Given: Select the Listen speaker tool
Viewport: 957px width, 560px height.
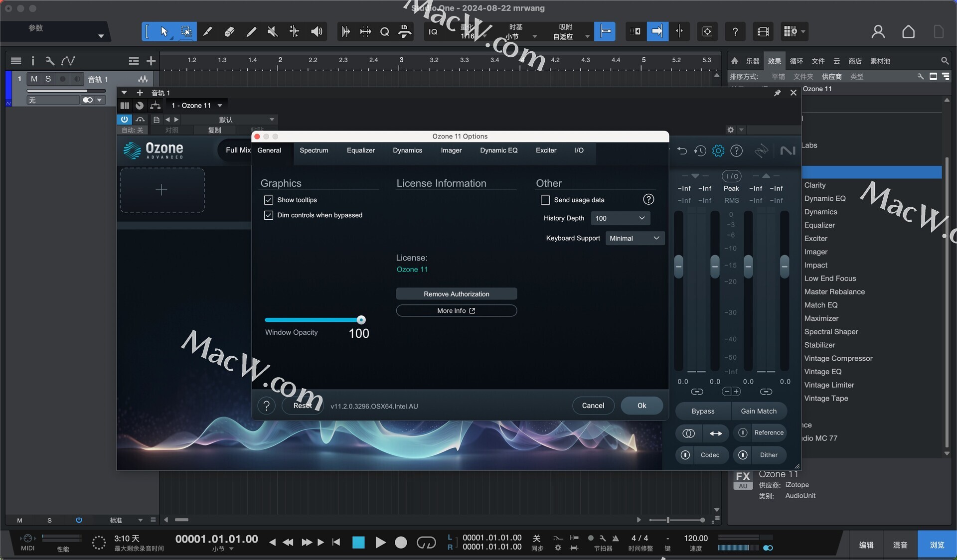Looking at the screenshot, I should point(317,31).
